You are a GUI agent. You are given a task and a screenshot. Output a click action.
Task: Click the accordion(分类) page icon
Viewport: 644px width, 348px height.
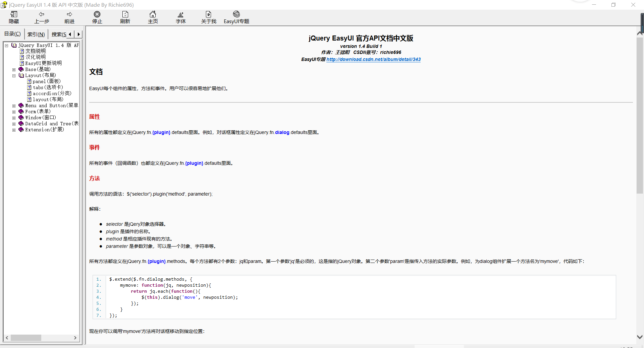tap(29, 93)
